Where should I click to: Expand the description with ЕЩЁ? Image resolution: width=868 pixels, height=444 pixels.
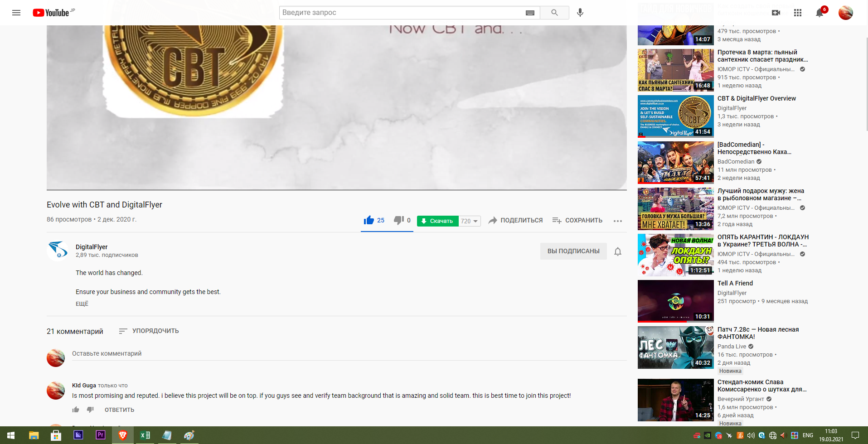click(x=82, y=304)
